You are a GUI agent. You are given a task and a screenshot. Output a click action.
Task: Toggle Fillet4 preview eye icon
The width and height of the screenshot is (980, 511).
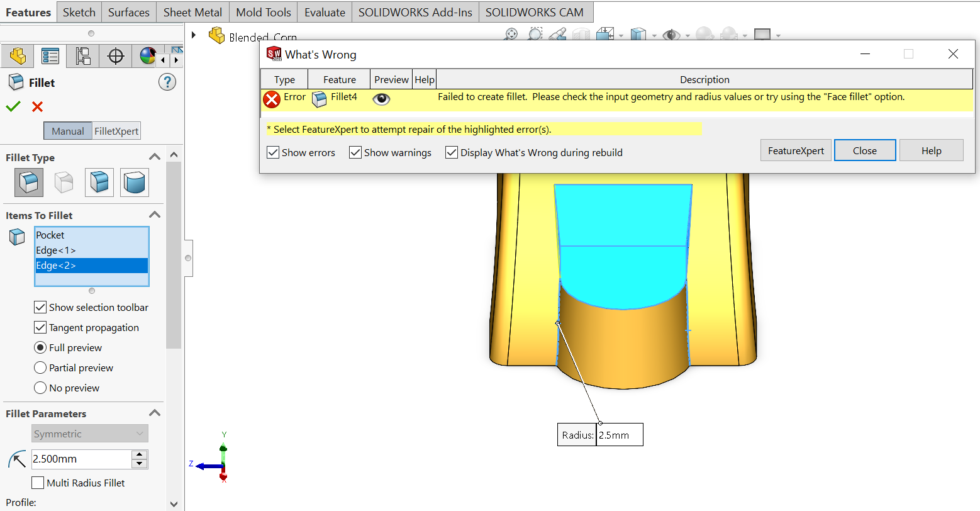381,99
